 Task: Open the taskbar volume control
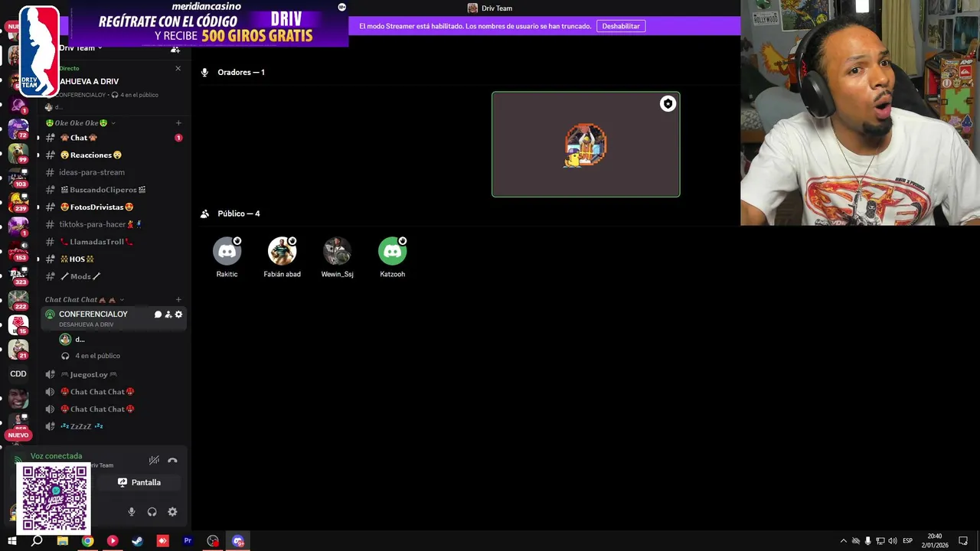(x=893, y=541)
